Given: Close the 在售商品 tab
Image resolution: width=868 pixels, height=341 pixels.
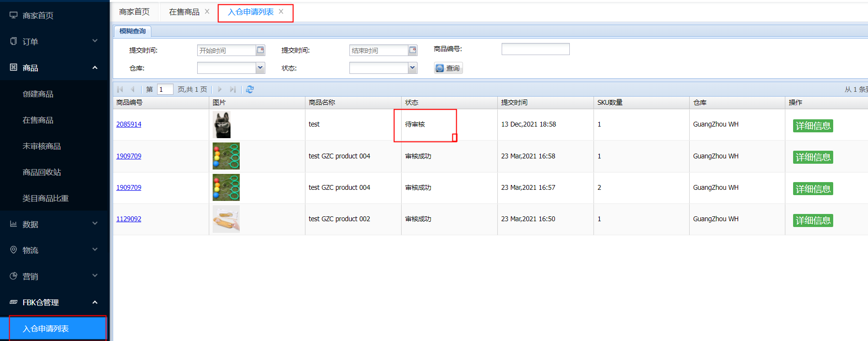Looking at the screenshot, I should click(207, 12).
